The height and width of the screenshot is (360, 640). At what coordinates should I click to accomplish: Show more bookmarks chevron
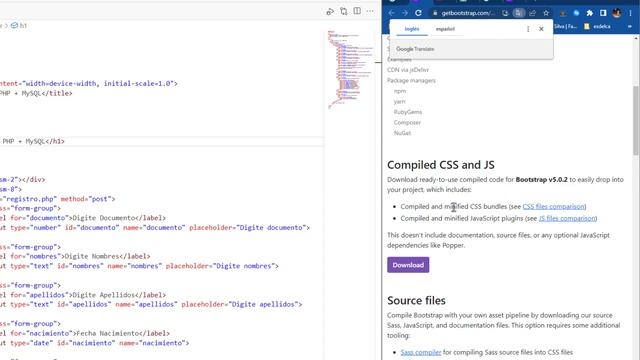(629, 27)
